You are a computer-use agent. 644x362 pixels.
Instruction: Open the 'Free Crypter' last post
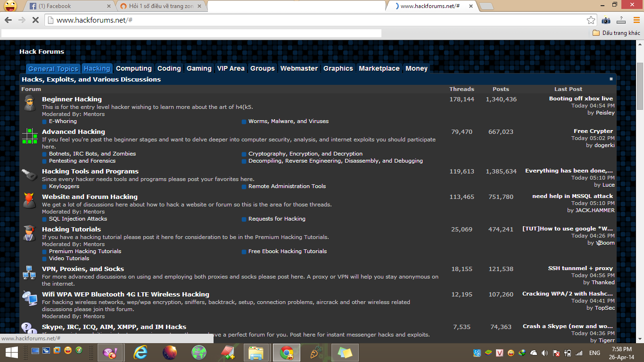click(x=593, y=131)
